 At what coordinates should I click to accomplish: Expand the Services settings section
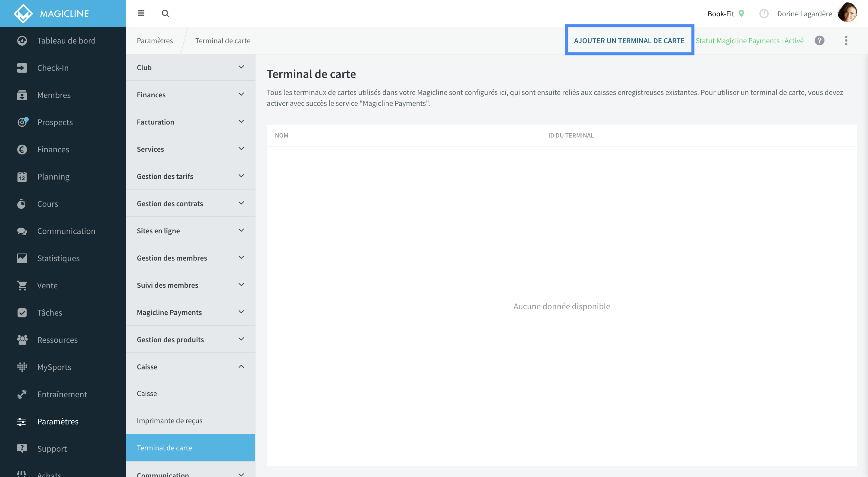click(190, 149)
